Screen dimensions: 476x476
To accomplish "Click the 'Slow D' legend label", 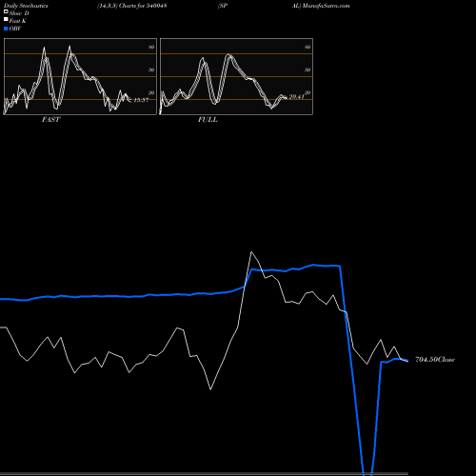I will (19, 13).
